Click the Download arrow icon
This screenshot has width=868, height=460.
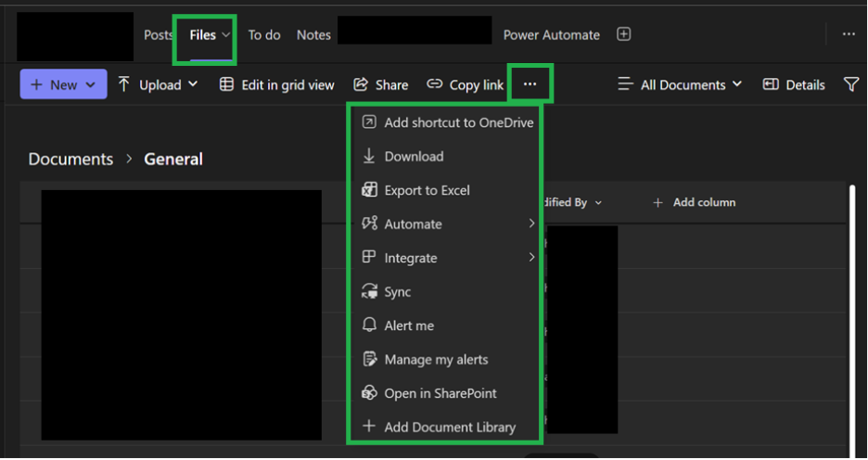tap(369, 156)
